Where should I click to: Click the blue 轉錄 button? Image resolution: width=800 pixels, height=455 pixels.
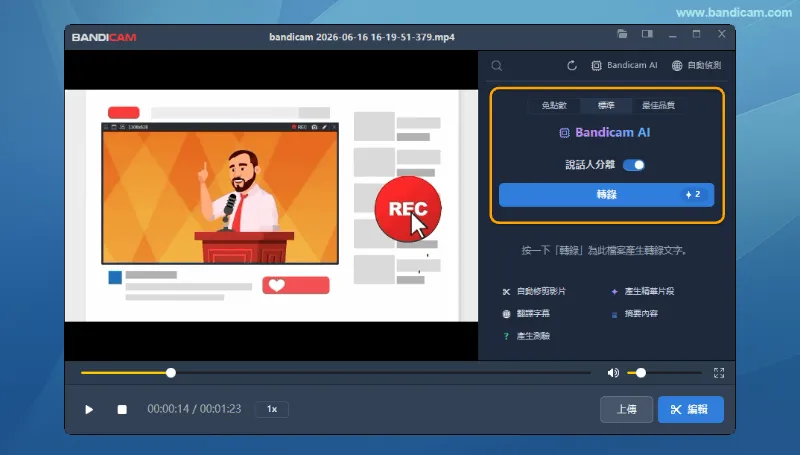point(606,194)
